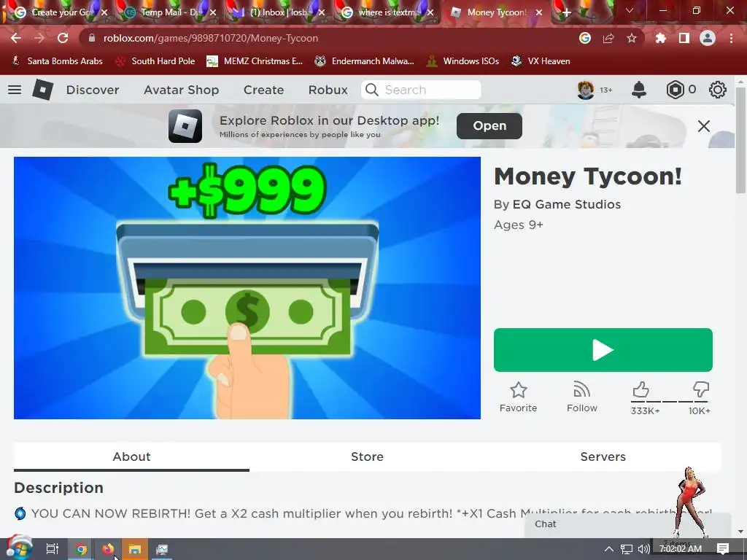
Task: Open Chrome three-dot menu
Action: click(731, 38)
